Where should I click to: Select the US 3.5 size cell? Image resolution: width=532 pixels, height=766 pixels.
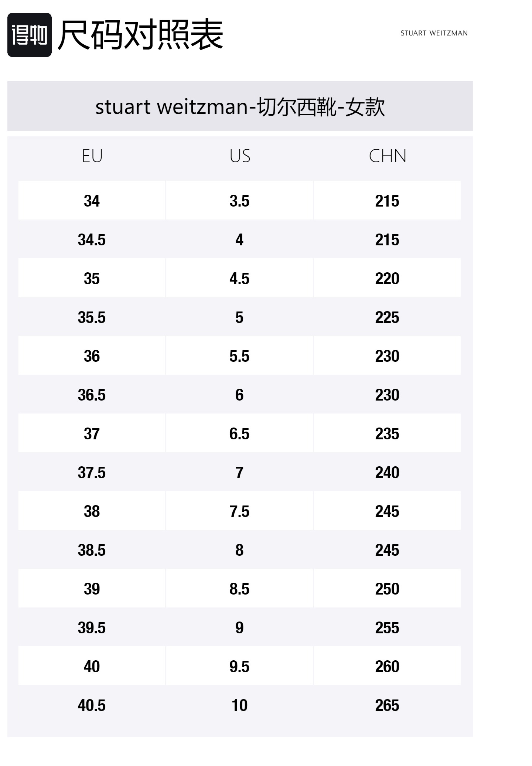point(239,200)
